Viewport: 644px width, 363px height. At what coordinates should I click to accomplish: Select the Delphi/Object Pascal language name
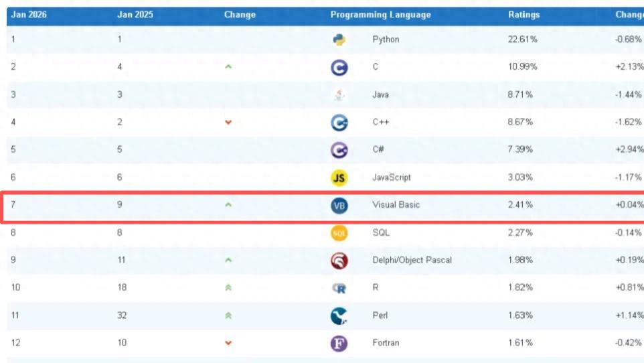(412, 260)
